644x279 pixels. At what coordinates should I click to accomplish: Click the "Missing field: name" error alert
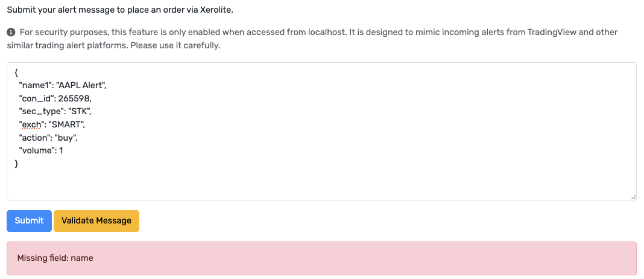[x=321, y=258]
